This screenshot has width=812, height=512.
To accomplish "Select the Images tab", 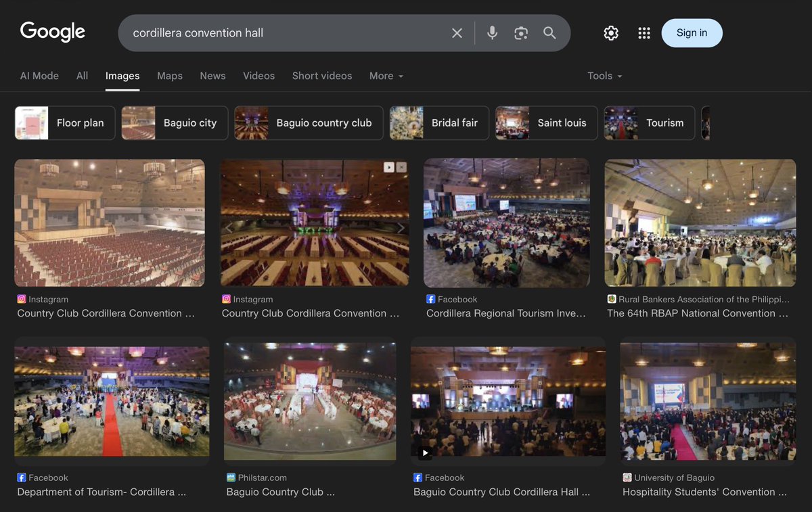I will 122,76.
